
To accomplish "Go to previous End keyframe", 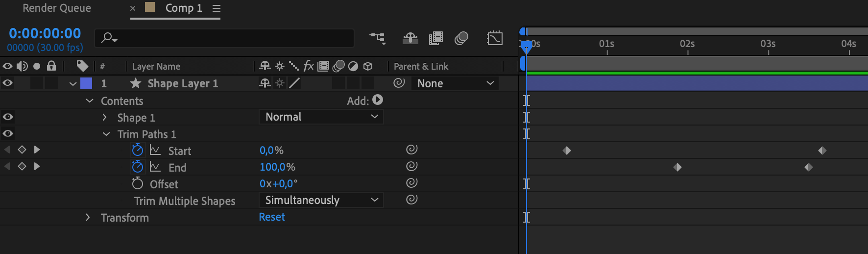I will click(7, 166).
